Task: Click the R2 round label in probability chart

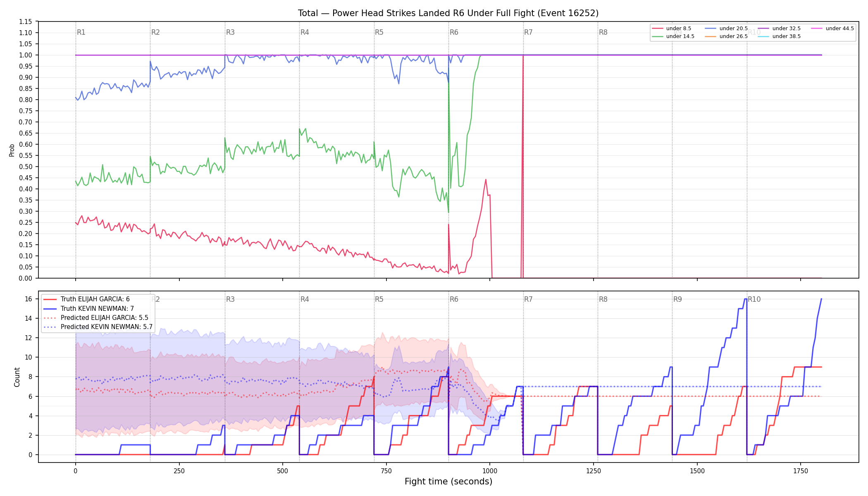Action: (155, 32)
